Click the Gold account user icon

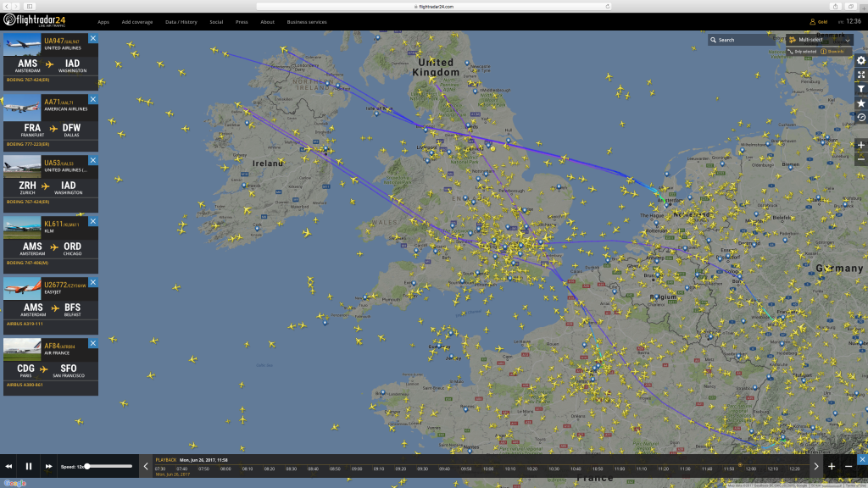[x=812, y=22]
